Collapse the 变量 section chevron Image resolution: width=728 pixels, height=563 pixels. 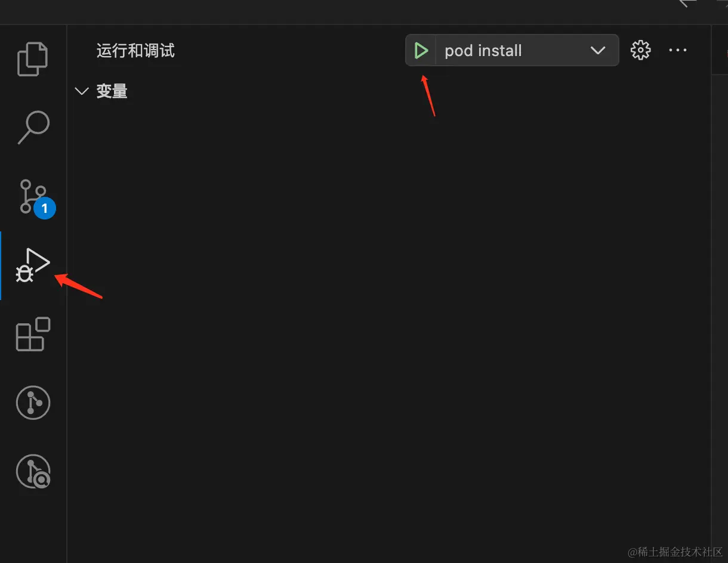tap(81, 91)
